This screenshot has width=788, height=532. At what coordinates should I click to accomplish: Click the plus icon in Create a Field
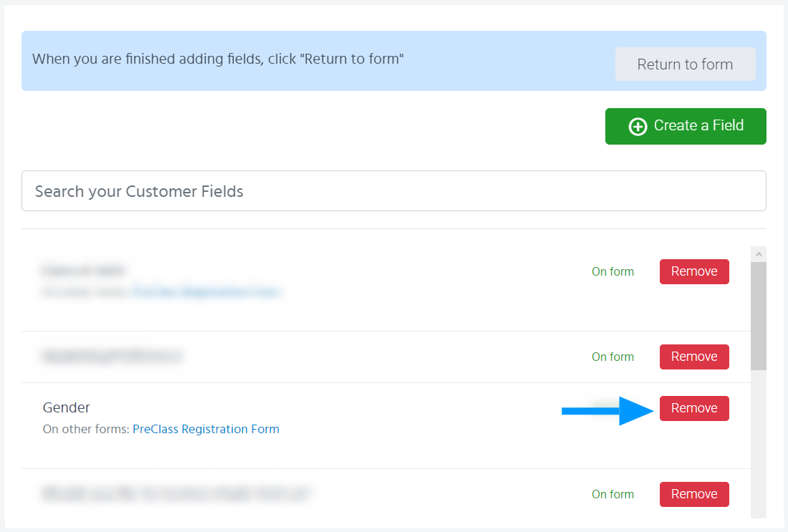pyautogui.click(x=637, y=127)
